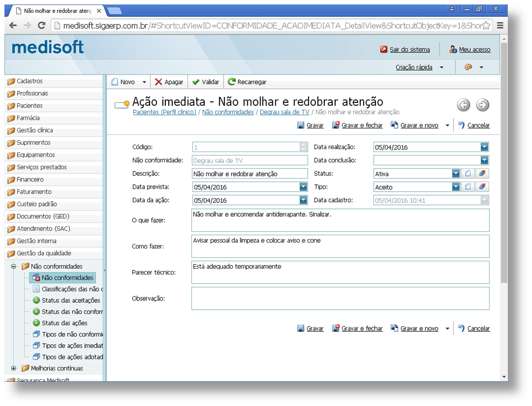Clear the Status field with eraser icon
The height and width of the screenshot is (406, 532).
tap(483, 173)
